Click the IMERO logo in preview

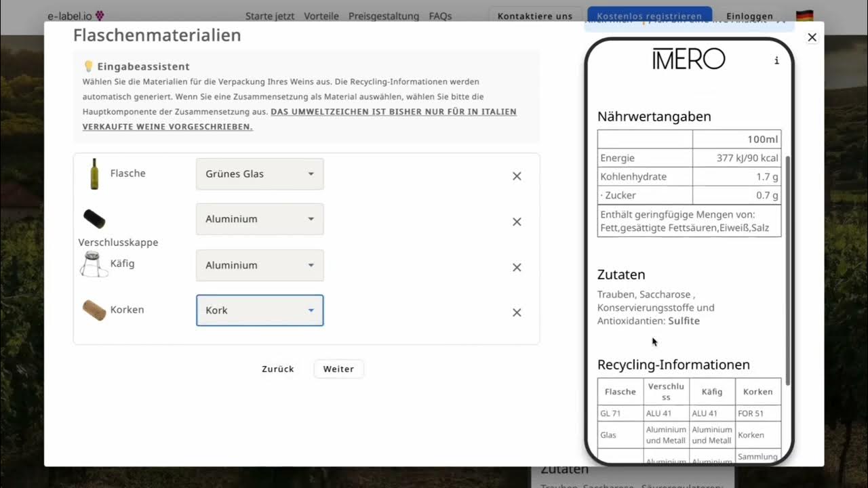click(x=689, y=59)
